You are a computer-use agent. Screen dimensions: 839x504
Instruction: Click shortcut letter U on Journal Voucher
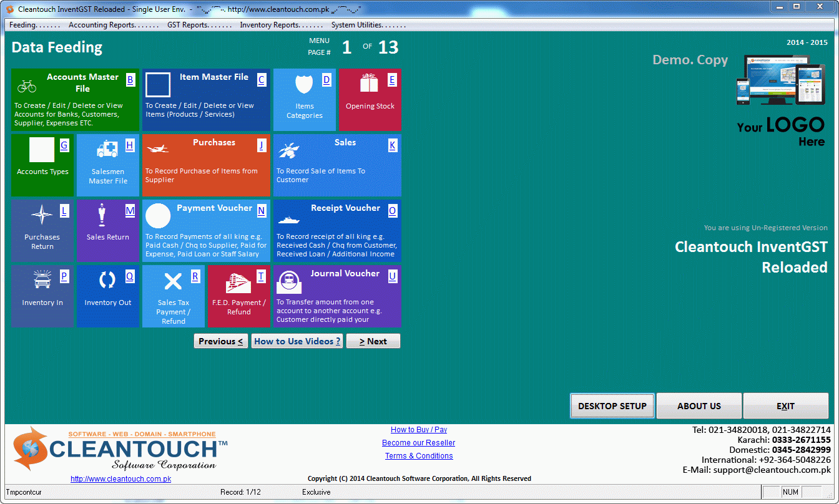click(x=393, y=276)
